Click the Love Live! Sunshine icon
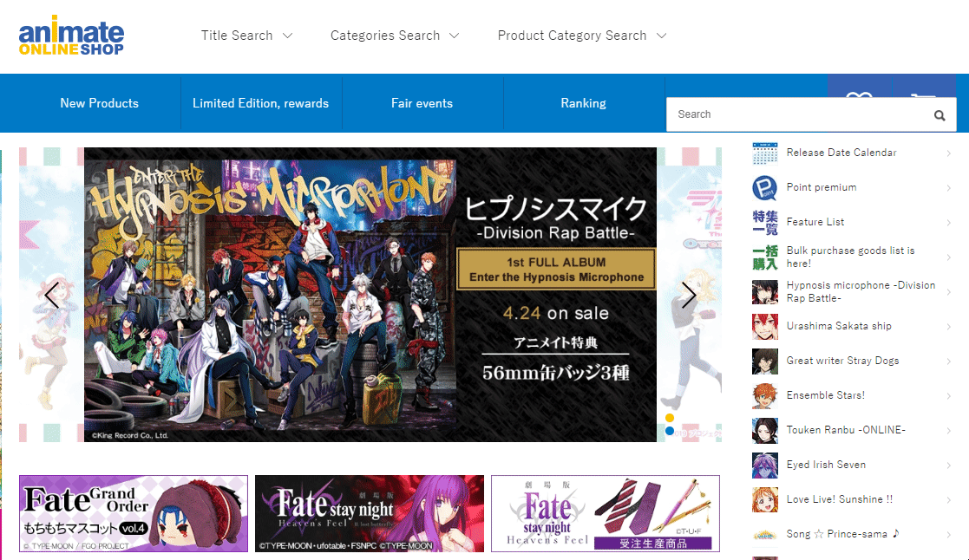The height and width of the screenshot is (560, 969). (x=764, y=499)
